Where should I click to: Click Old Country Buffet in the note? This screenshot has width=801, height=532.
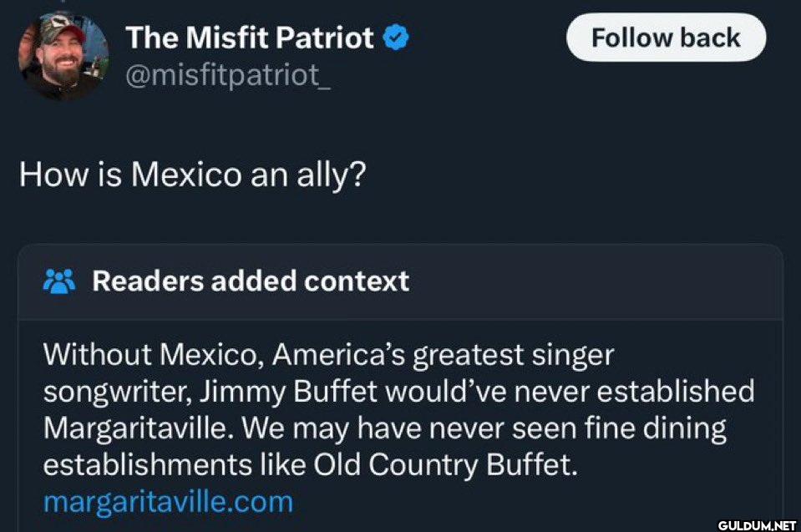(x=445, y=465)
